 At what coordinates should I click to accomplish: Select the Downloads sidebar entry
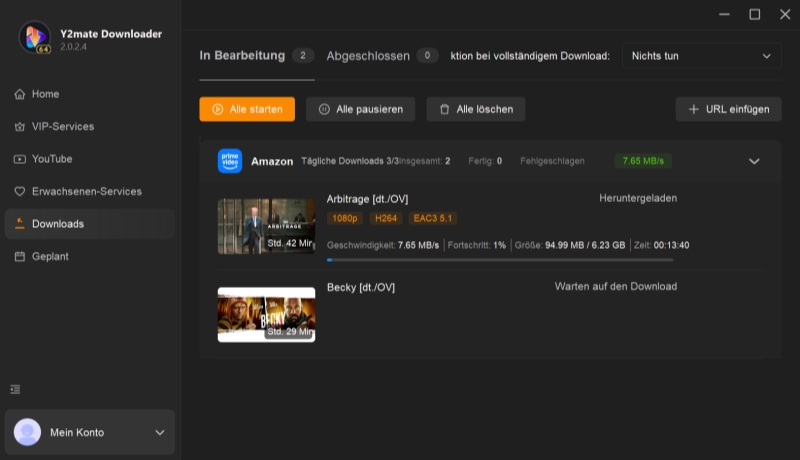[x=89, y=224]
